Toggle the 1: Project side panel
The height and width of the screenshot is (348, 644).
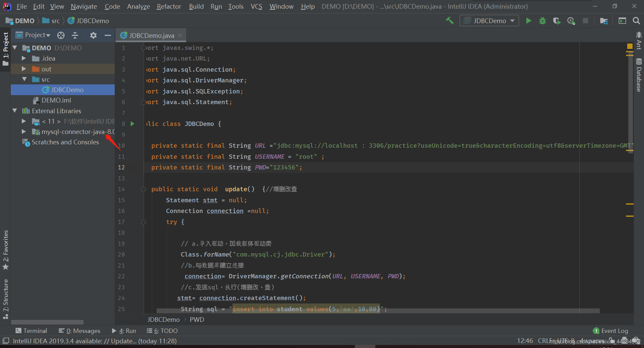(x=5, y=49)
